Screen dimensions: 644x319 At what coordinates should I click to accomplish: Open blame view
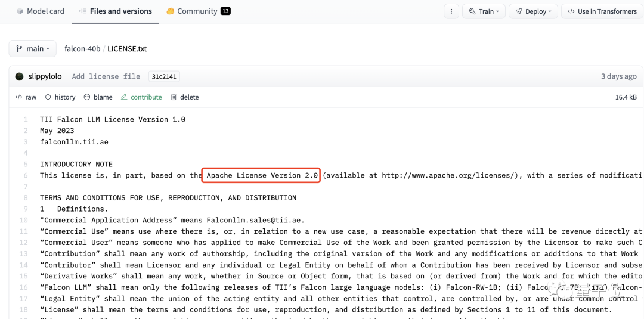pos(98,97)
